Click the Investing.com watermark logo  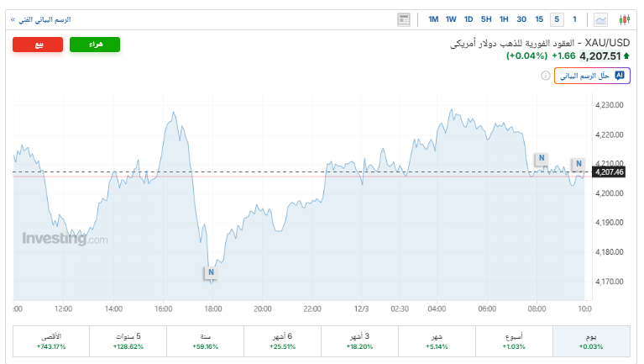(65, 239)
